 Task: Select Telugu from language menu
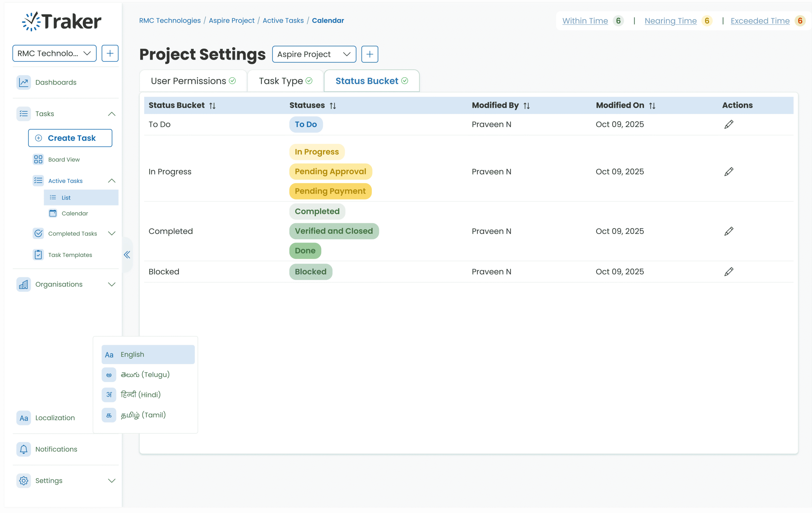pyautogui.click(x=145, y=375)
